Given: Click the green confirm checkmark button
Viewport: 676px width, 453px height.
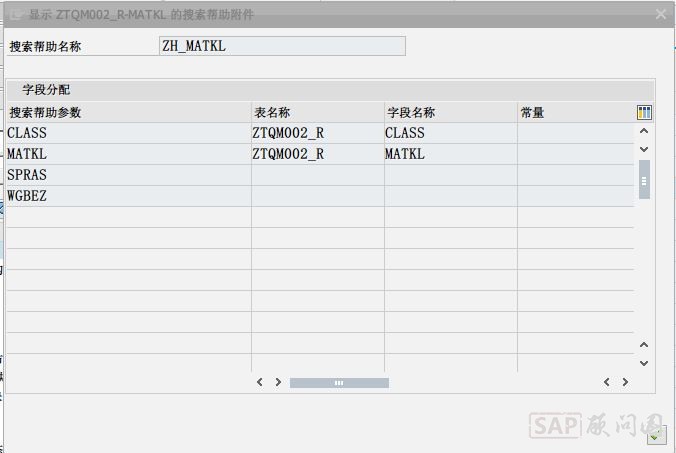Looking at the screenshot, I should (x=656, y=435).
